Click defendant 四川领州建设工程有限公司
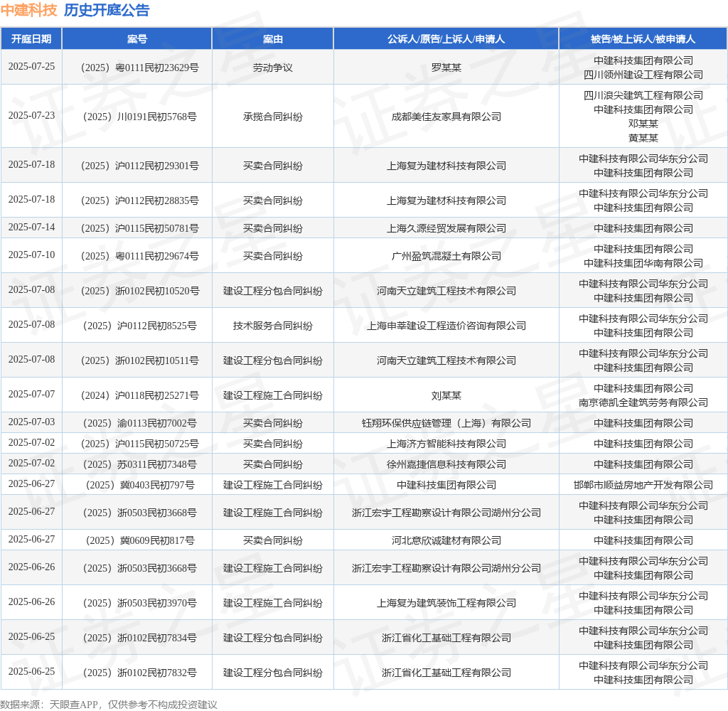The height and width of the screenshot is (711, 728). coord(643,75)
